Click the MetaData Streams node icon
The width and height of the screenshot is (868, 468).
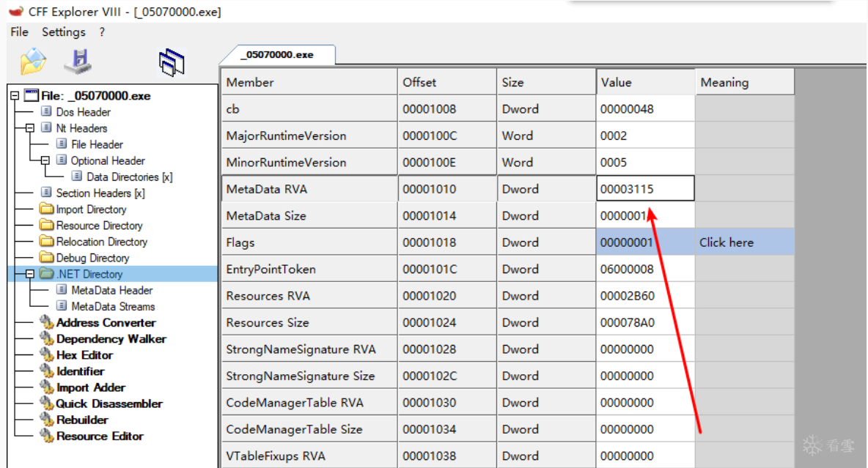click(x=62, y=306)
